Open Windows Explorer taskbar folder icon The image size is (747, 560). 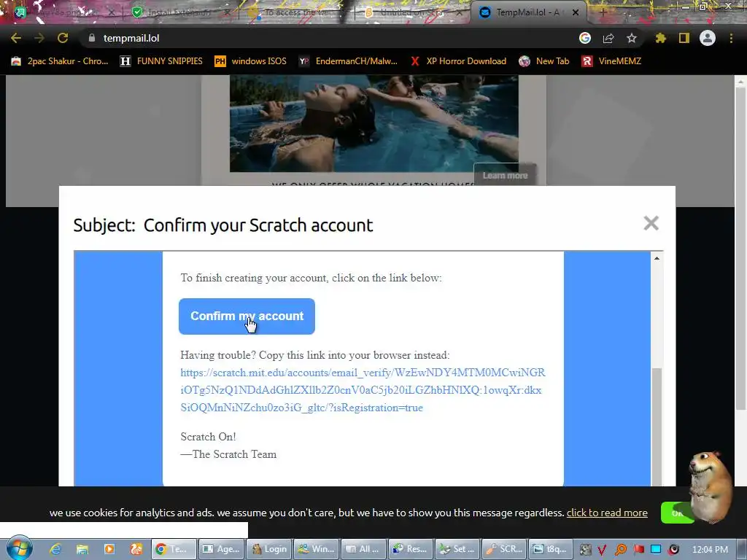tap(82, 549)
